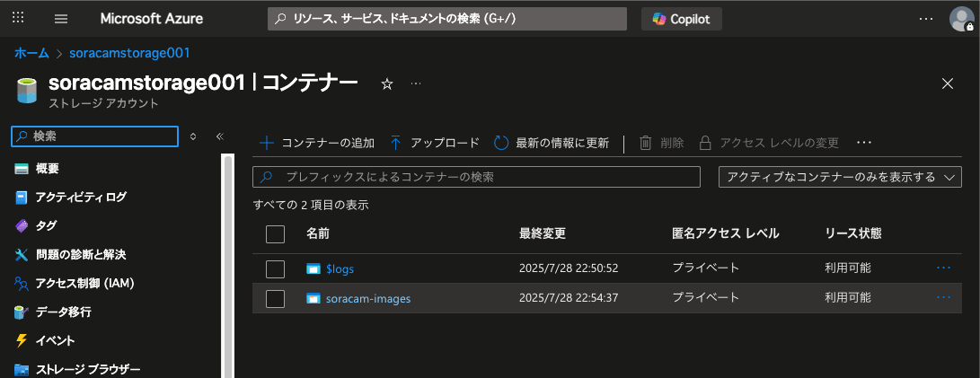Screen dimensions: 980x378
Task: Open the soracam-images container link
Action: click(368, 299)
